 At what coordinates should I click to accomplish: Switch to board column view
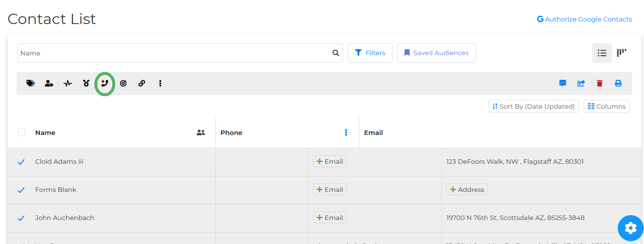pyautogui.click(x=621, y=53)
